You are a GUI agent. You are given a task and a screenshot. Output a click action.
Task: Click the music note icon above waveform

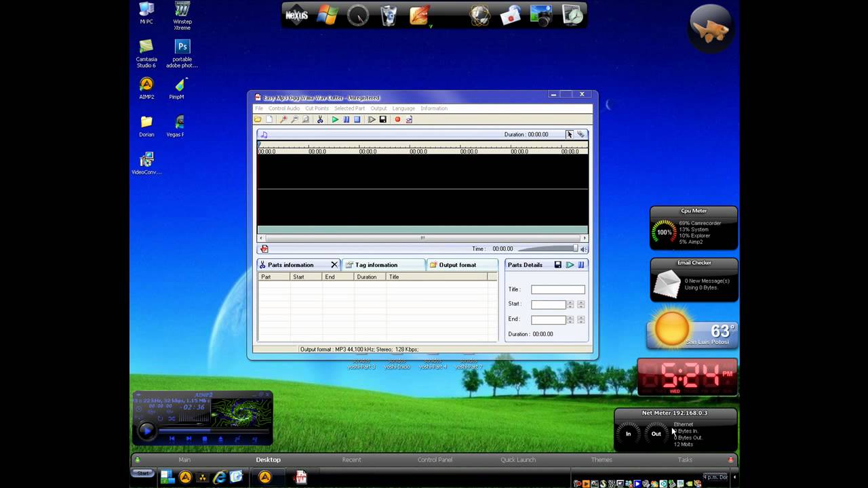264,134
